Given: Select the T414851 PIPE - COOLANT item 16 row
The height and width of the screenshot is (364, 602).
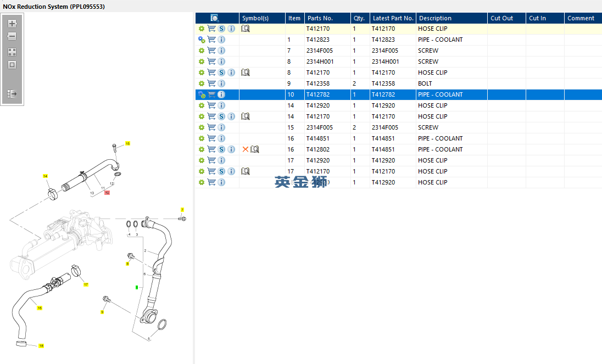Looking at the screenshot, I should [399, 138].
